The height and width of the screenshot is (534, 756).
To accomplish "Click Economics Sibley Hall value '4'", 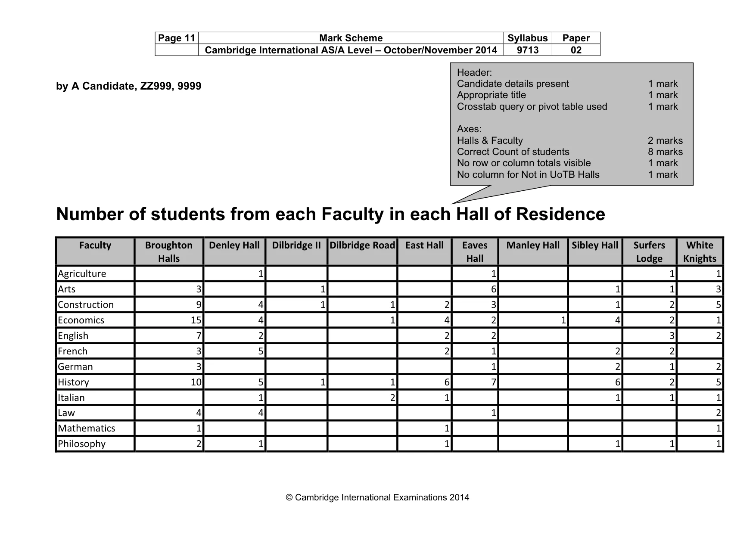I will pyautogui.click(x=618, y=320).
